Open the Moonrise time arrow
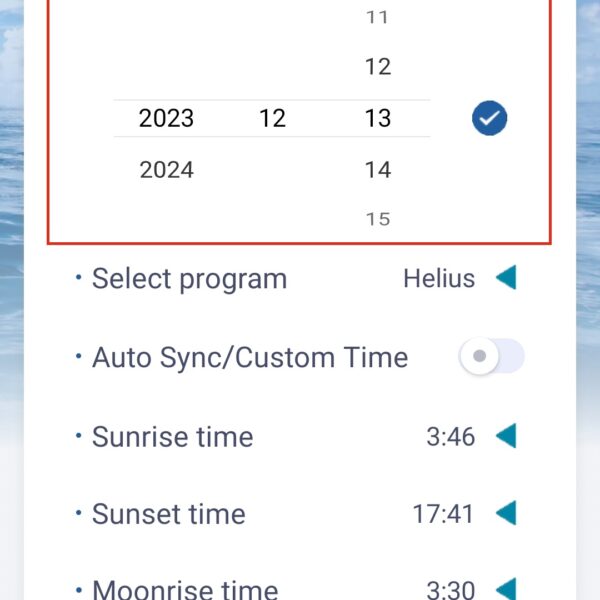This screenshot has width=600, height=600. pyautogui.click(x=506, y=591)
